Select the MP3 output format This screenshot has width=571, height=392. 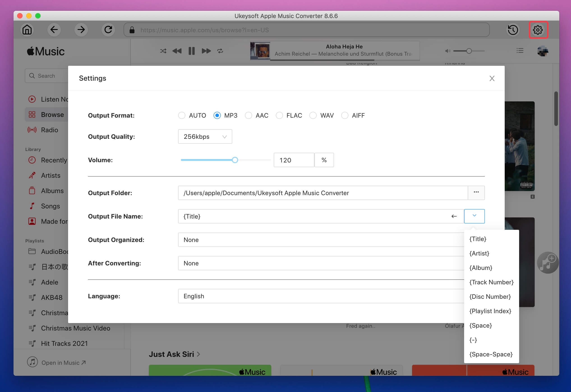217,115
